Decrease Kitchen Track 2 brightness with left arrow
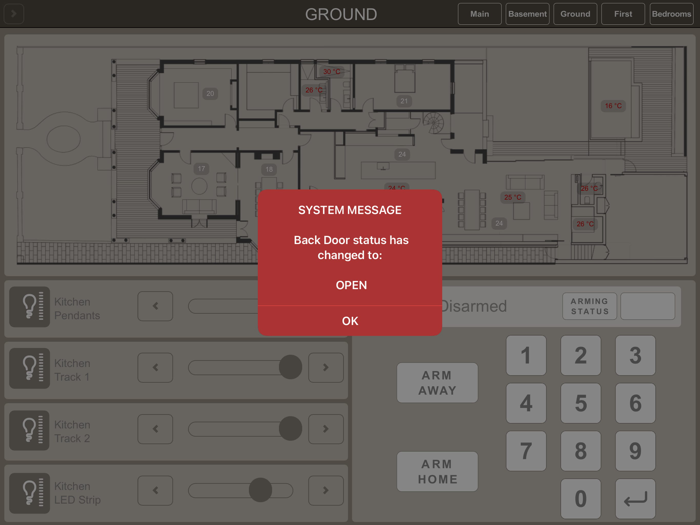This screenshot has height=525, width=700. pyautogui.click(x=155, y=429)
